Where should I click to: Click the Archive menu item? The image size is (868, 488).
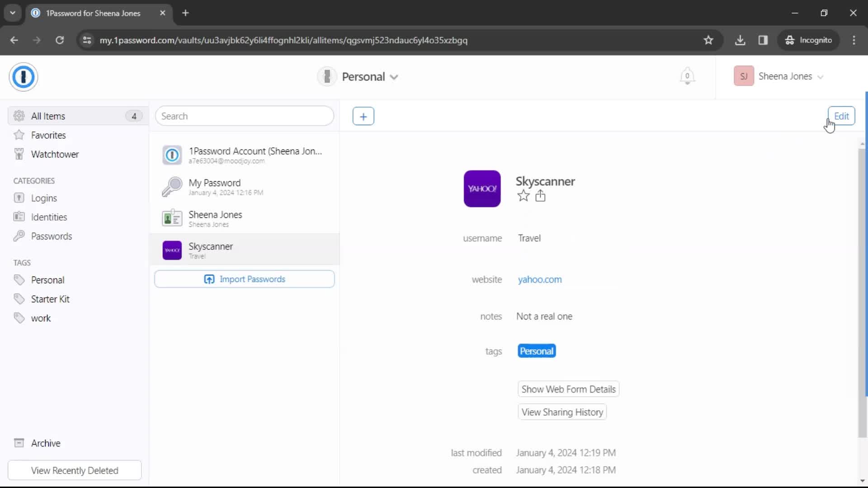click(45, 443)
